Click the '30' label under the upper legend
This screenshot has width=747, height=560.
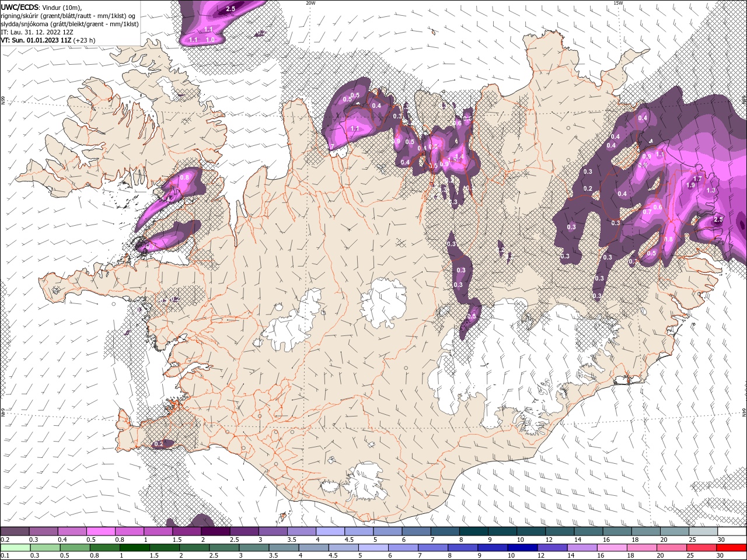tap(721, 540)
